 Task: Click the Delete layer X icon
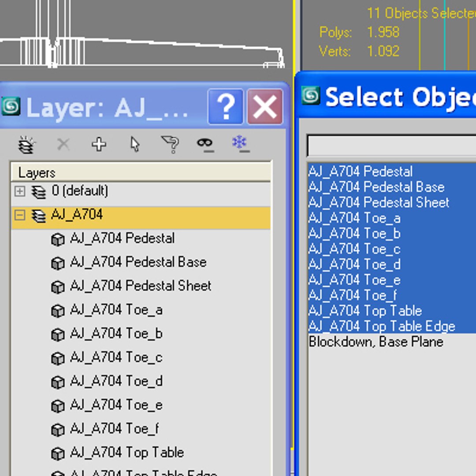[63, 144]
